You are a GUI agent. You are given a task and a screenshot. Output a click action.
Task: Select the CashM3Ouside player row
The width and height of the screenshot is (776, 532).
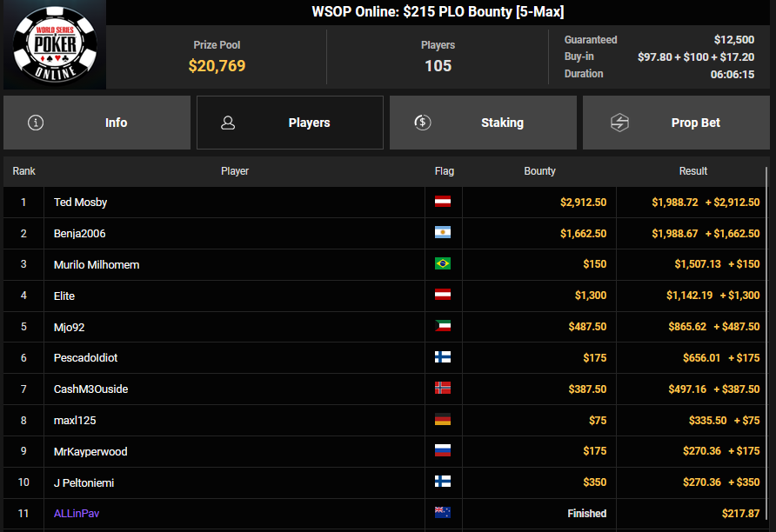pos(385,389)
